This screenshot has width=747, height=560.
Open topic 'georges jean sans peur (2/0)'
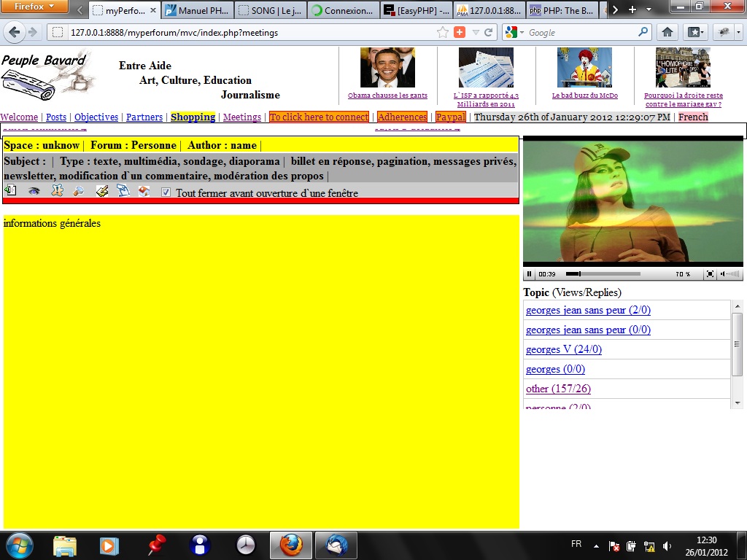pos(588,310)
